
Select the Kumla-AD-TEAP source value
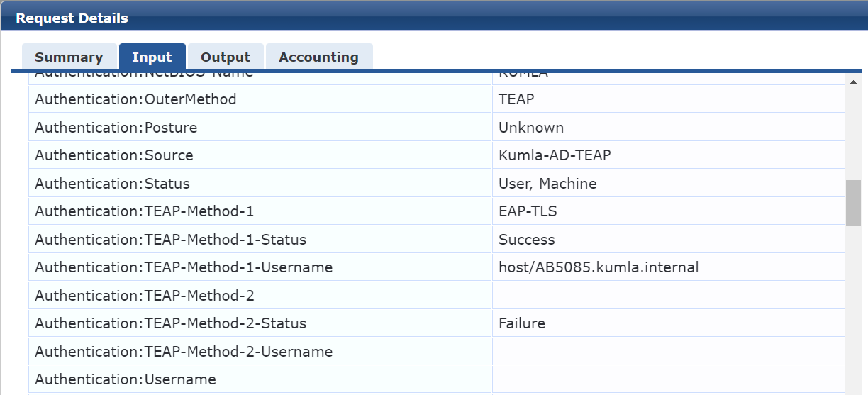(555, 155)
